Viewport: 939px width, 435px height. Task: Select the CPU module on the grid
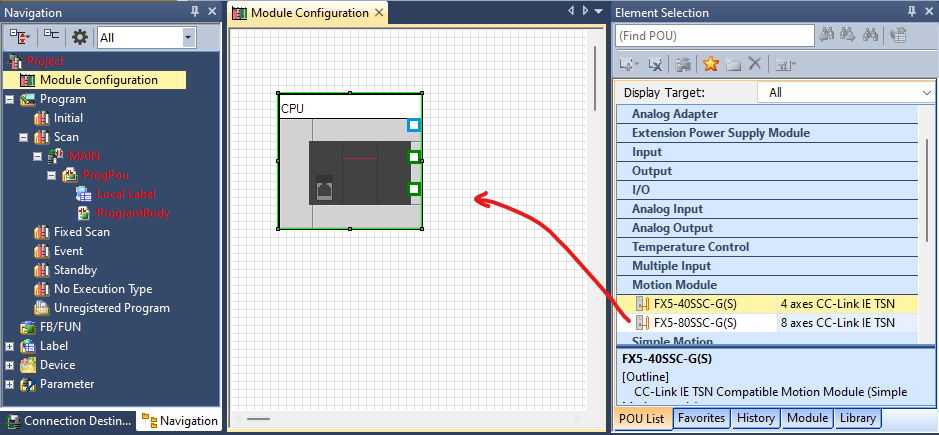(350, 162)
